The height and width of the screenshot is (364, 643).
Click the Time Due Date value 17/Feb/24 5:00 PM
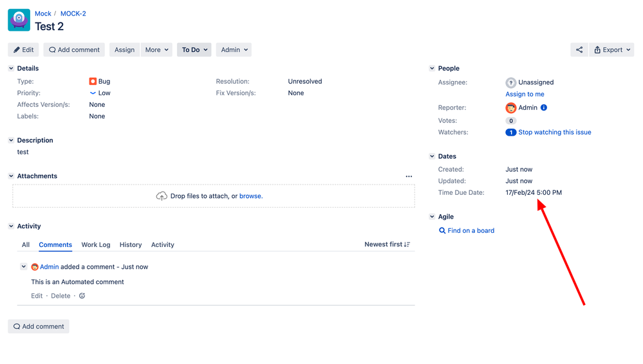(x=534, y=193)
